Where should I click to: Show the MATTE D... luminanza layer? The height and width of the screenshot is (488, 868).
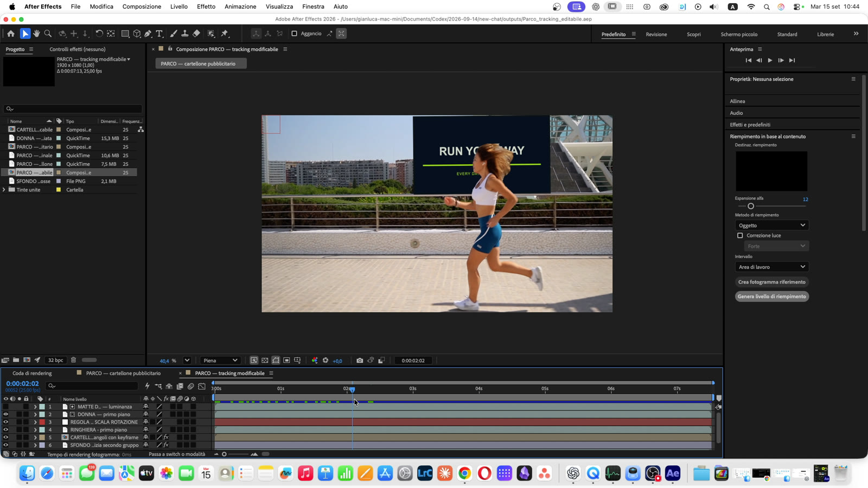[x=6, y=407]
